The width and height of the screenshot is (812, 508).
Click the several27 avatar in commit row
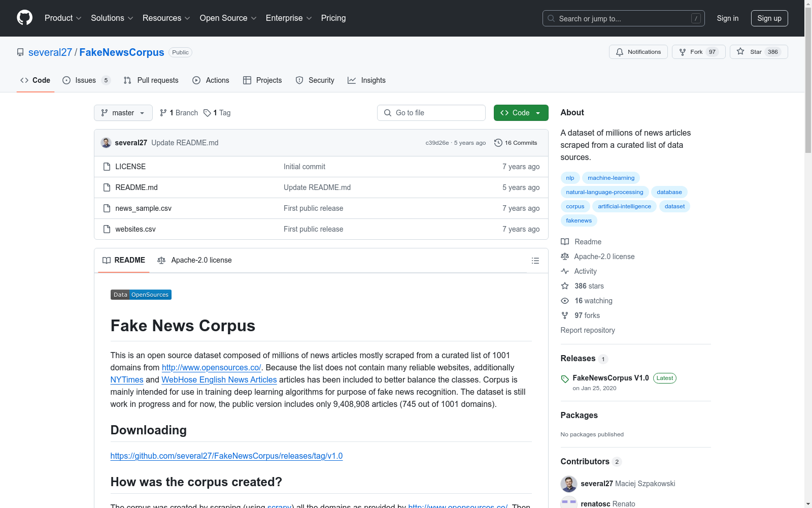106,143
